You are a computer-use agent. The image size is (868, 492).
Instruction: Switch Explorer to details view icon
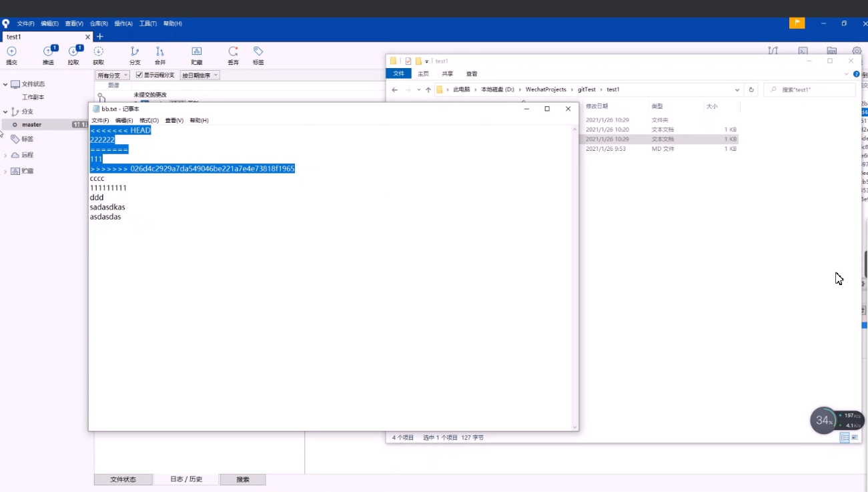tap(845, 437)
